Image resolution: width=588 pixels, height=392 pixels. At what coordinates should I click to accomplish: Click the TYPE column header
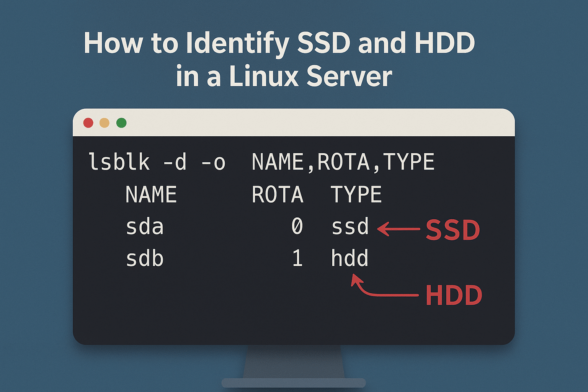click(357, 193)
